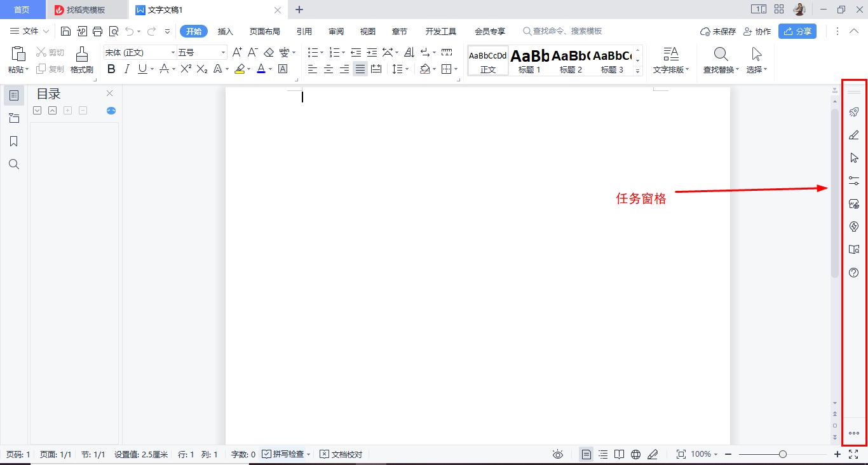
Task: Click the 分享 share button
Action: pyautogui.click(x=797, y=31)
